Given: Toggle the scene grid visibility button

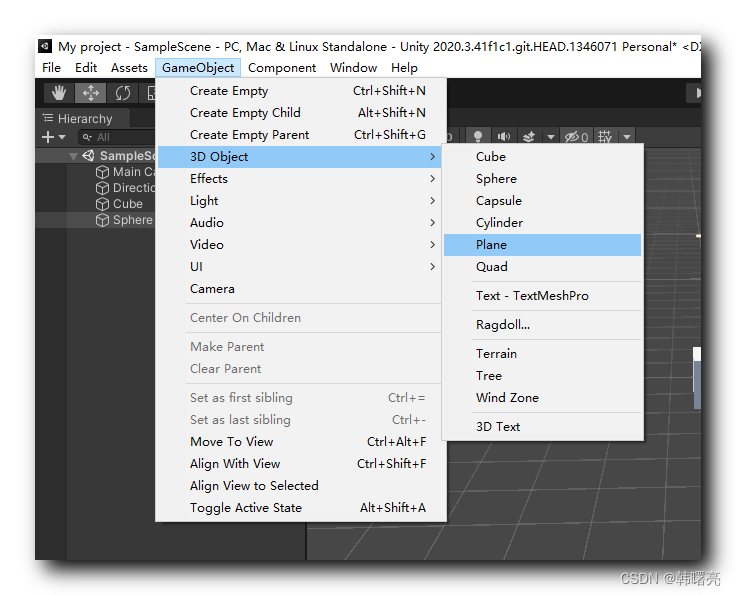Looking at the screenshot, I should (605, 137).
